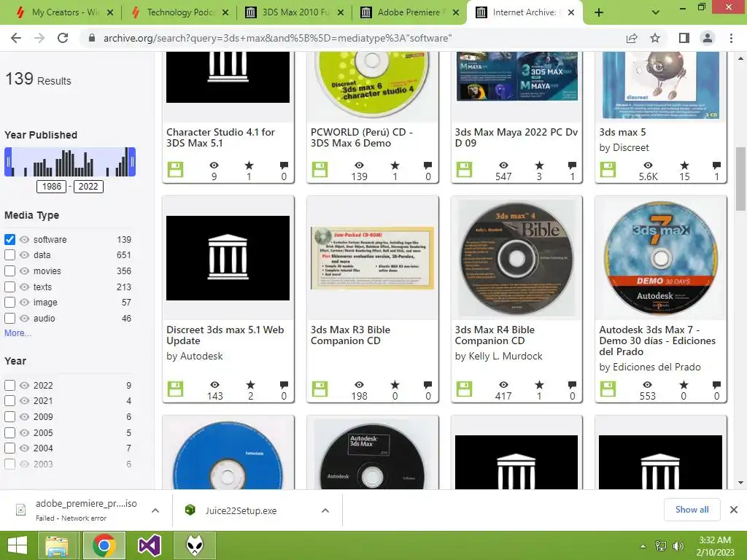Click right handle of Year Published slider
This screenshot has height=560, width=747.
133,162
